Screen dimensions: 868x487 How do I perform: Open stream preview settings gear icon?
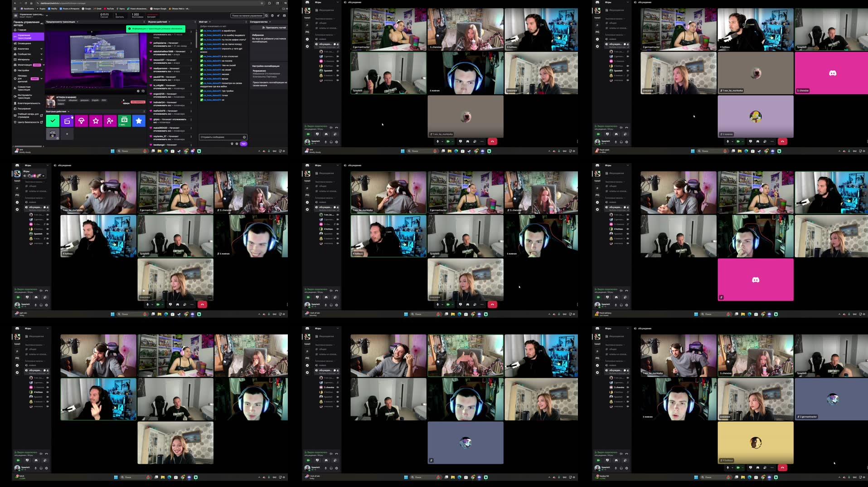pyautogui.click(x=138, y=91)
